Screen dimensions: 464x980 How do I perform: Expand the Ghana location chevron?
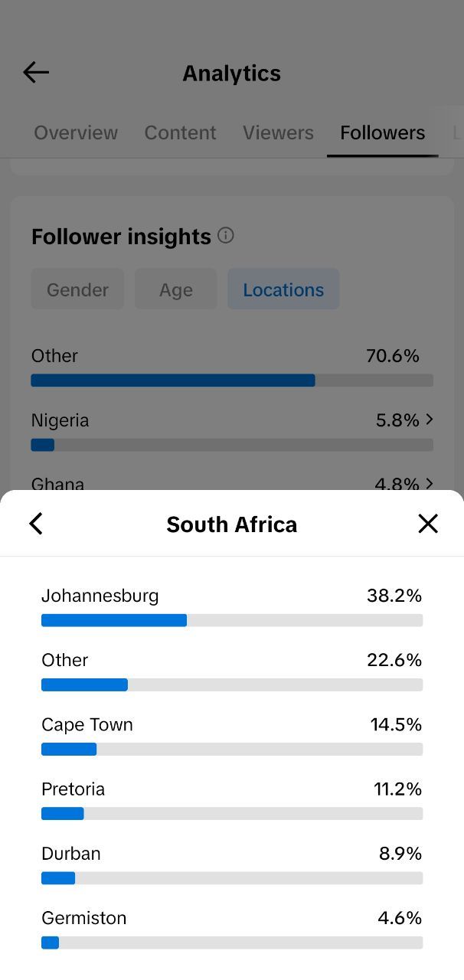pos(429,484)
